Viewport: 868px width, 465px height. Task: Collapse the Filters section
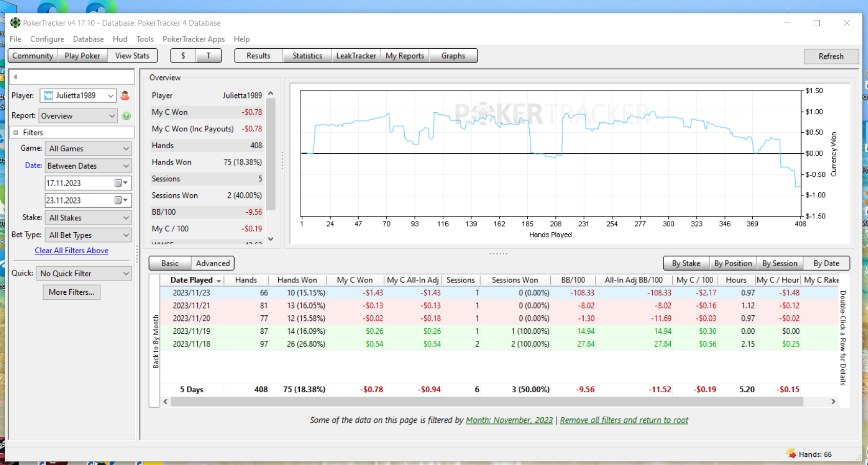click(x=16, y=132)
